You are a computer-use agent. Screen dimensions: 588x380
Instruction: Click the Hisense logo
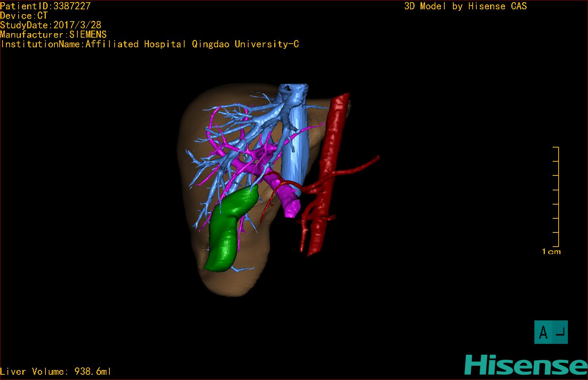coord(526,365)
